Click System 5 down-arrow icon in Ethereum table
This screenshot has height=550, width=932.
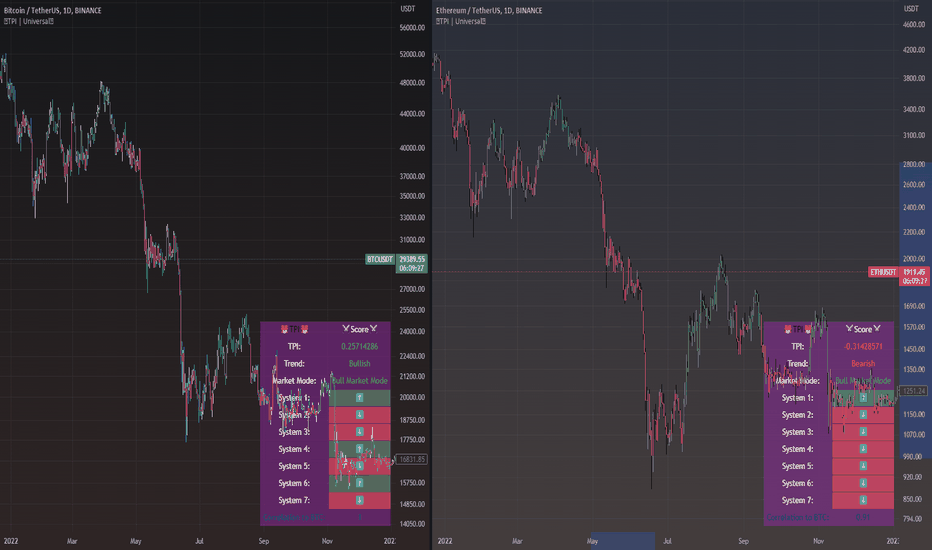click(863, 466)
